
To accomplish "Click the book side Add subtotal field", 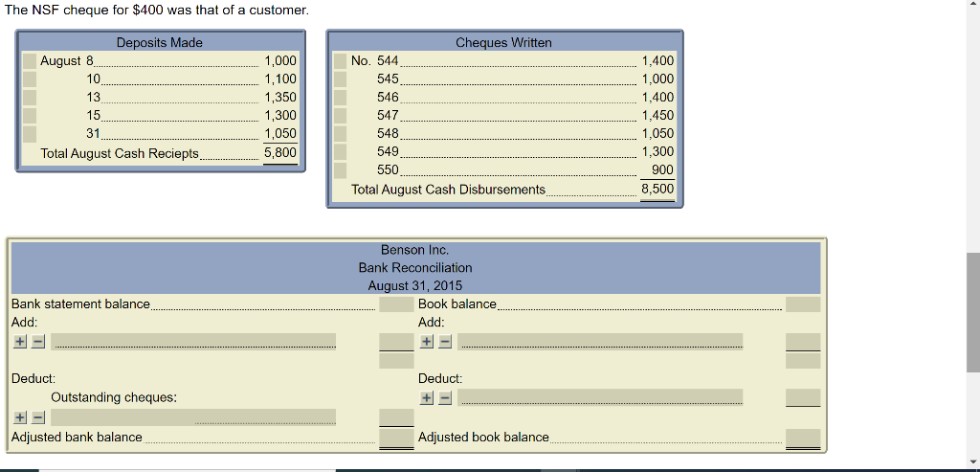I will pyautogui.click(x=803, y=361).
